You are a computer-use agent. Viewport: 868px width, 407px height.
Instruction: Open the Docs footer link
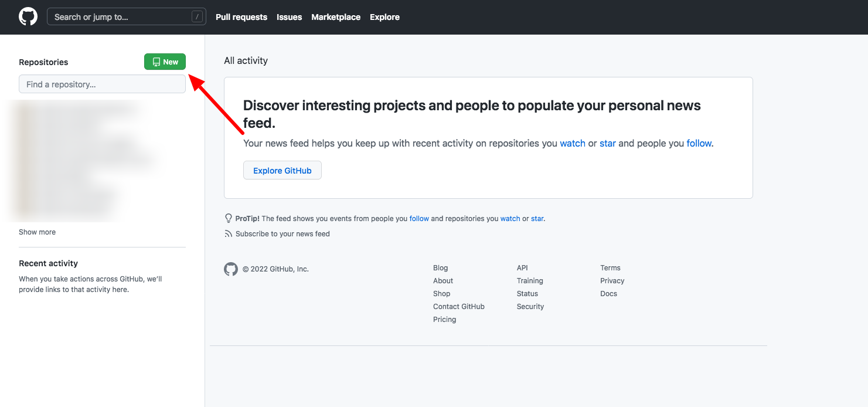(x=608, y=294)
